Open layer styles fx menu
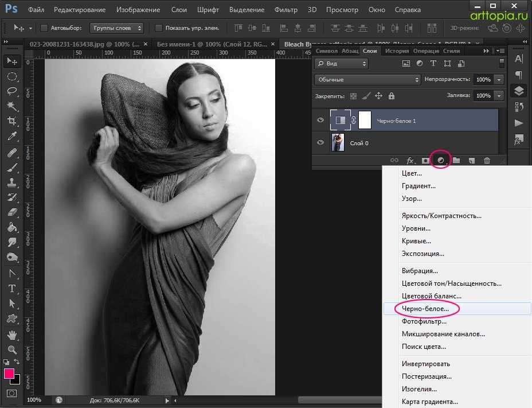532x408 pixels. 410,160
